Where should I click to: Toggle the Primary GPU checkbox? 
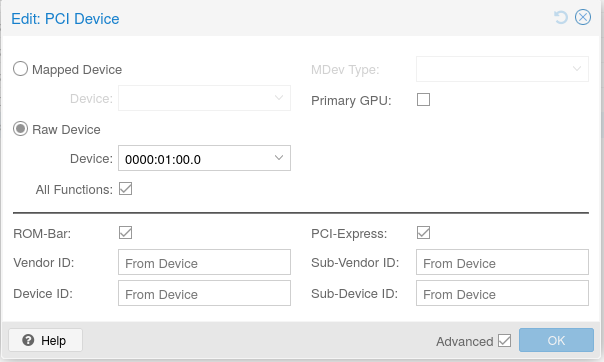point(423,100)
